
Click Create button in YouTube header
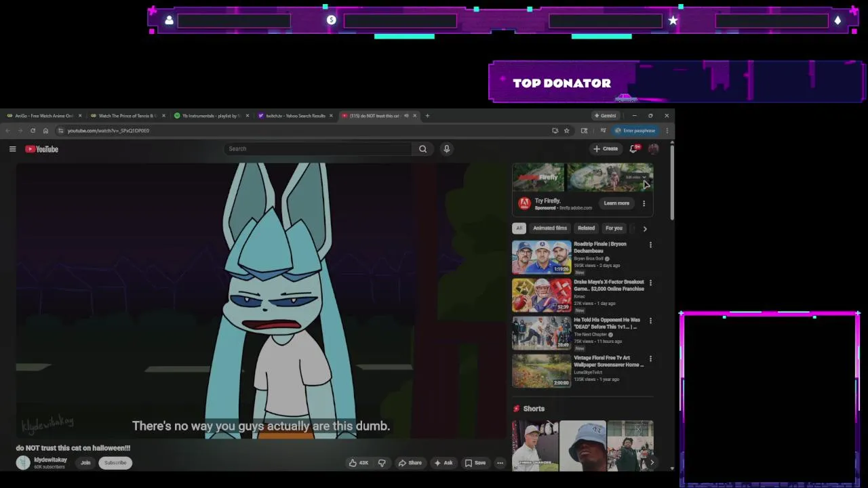click(606, 149)
